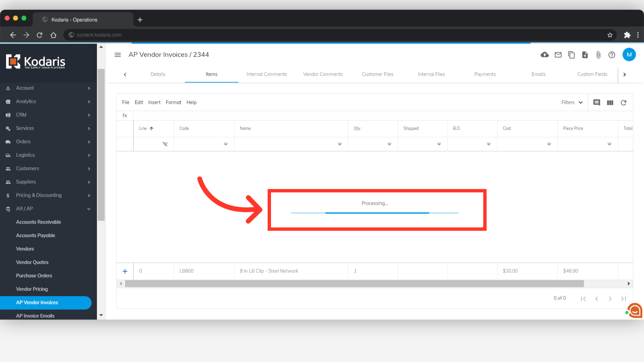Clear the Line column filter icon
Image resolution: width=644 pixels, height=362 pixels.
point(165,144)
